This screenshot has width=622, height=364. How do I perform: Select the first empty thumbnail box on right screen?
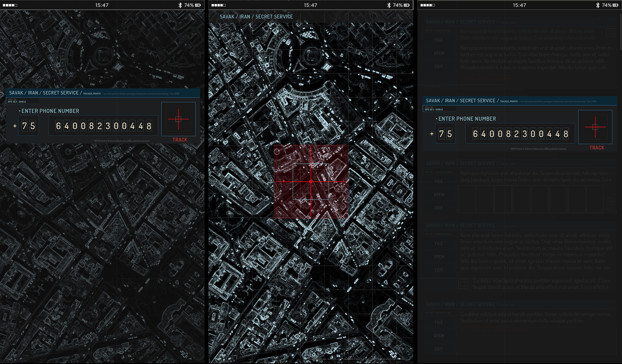(467, 199)
